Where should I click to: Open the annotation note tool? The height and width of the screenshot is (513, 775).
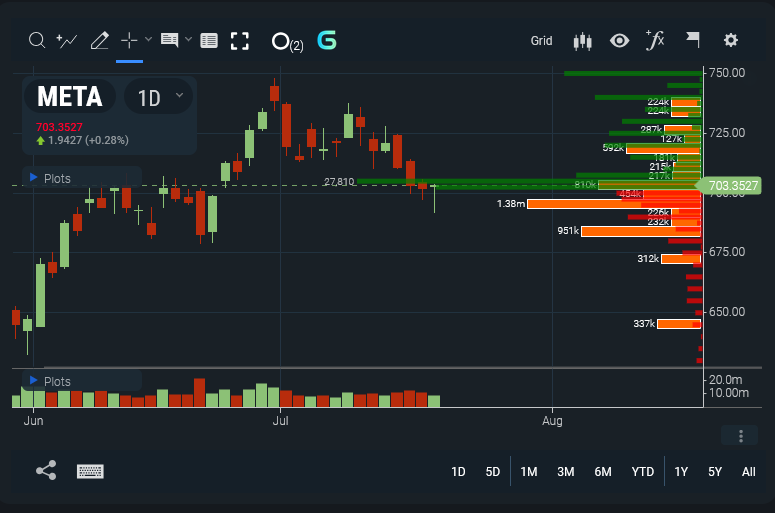click(x=170, y=40)
